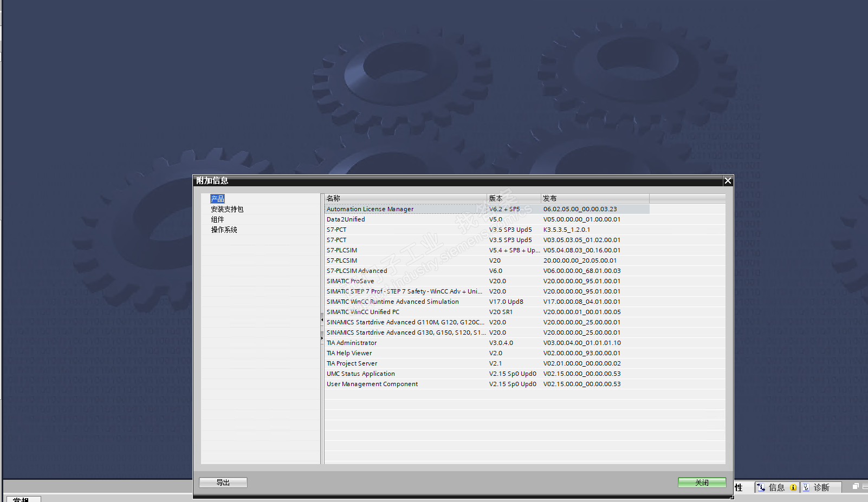
Task: Click release V02.01.00.00_00.00.00.02
Action: click(x=582, y=363)
